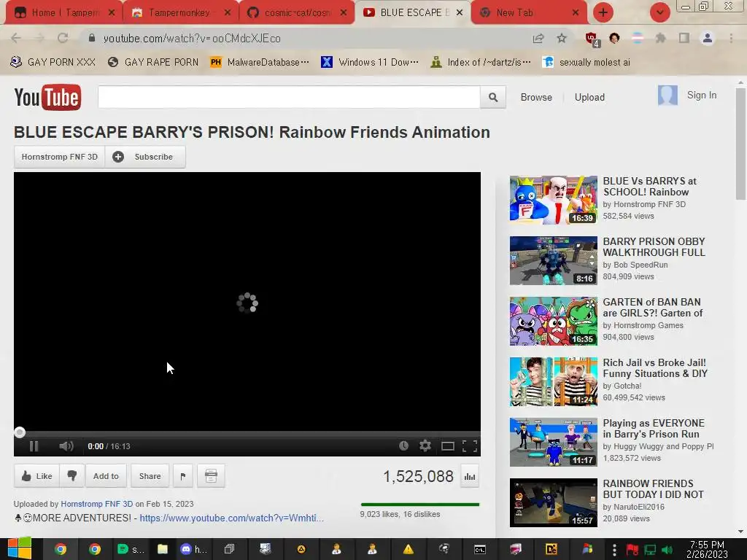
Task: Show video statistics bar chart icon
Action: (470, 476)
